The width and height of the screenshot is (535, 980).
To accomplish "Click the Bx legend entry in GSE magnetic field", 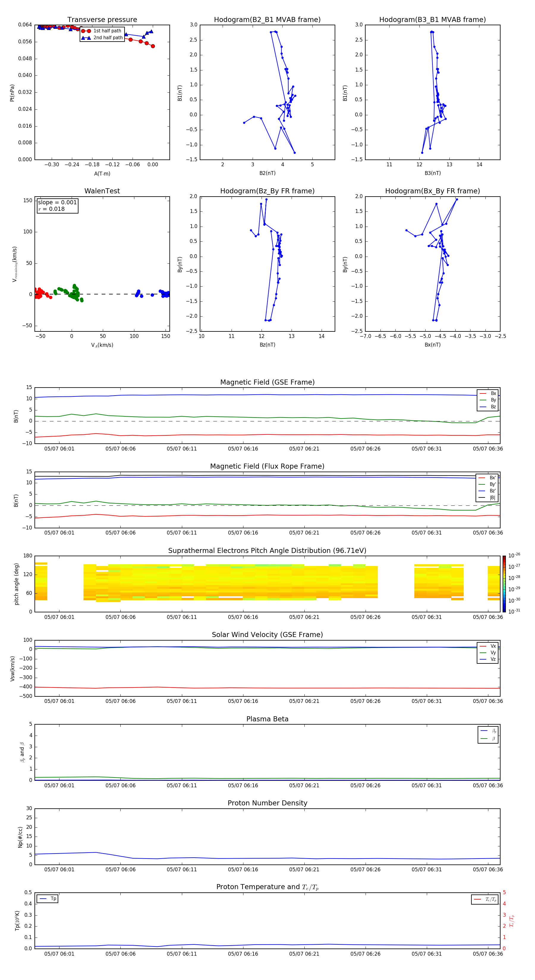I will pos(488,393).
